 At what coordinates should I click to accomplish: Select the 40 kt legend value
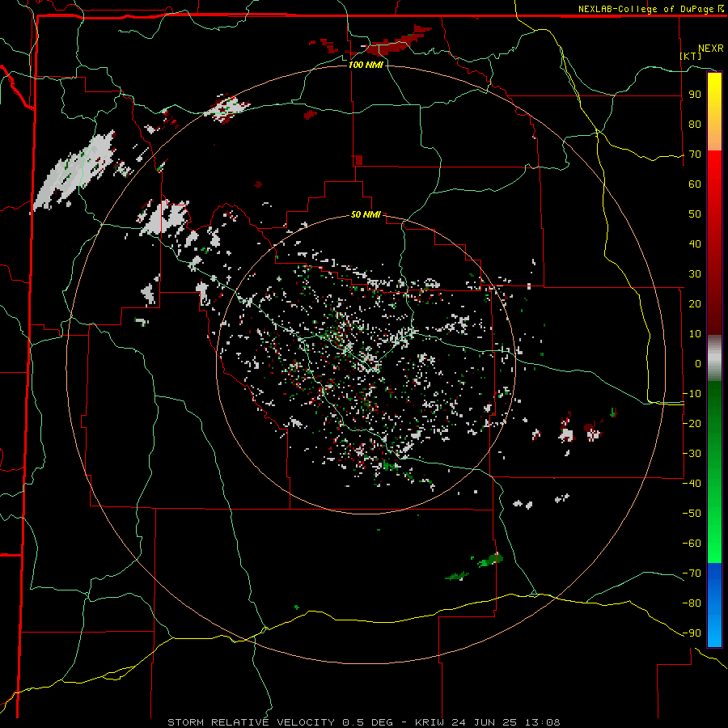click(x=695, y=244)
